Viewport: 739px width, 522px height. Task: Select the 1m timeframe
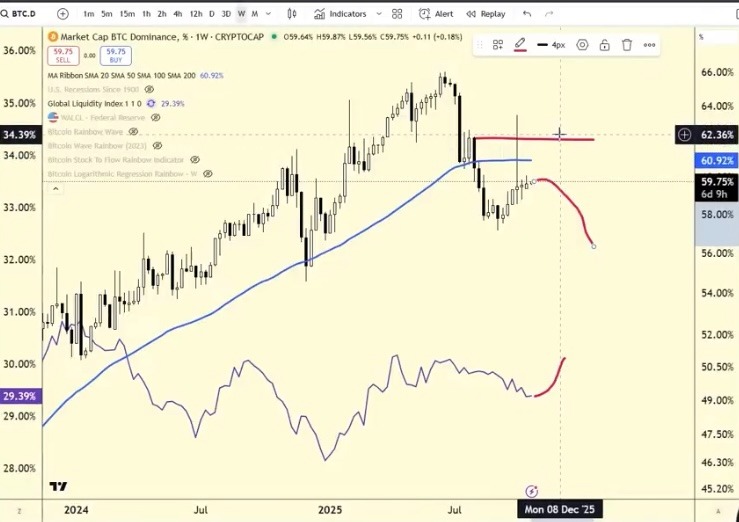tap(89, 14)
